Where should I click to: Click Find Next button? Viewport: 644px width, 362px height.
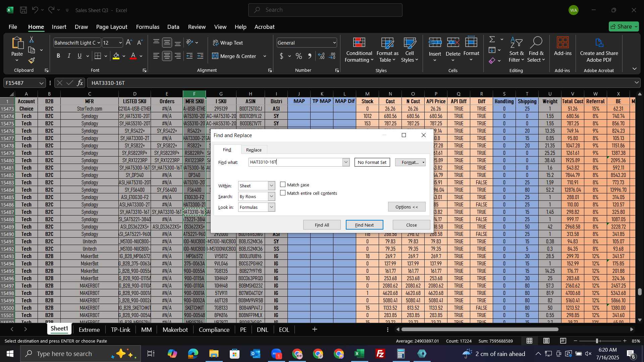click(x=364, y=225)
